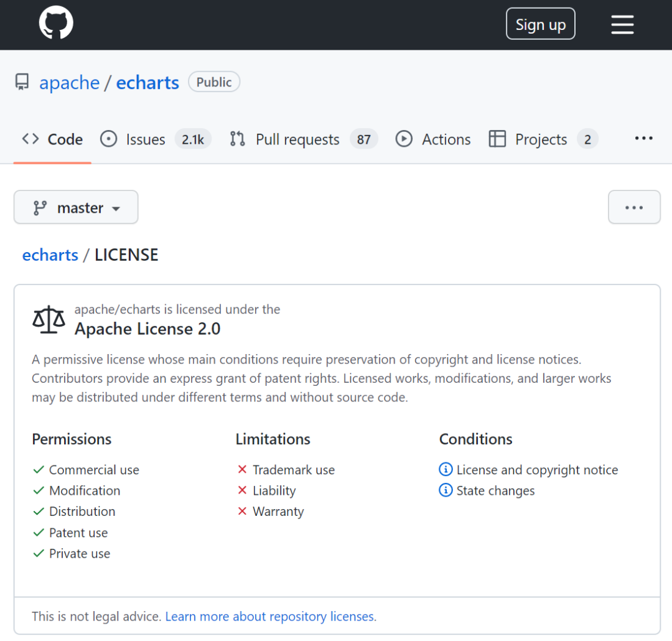The height and width of the screenshot is (641, 672).
Task: Click the red X beside Liability
Action: (x=242, y=490)
